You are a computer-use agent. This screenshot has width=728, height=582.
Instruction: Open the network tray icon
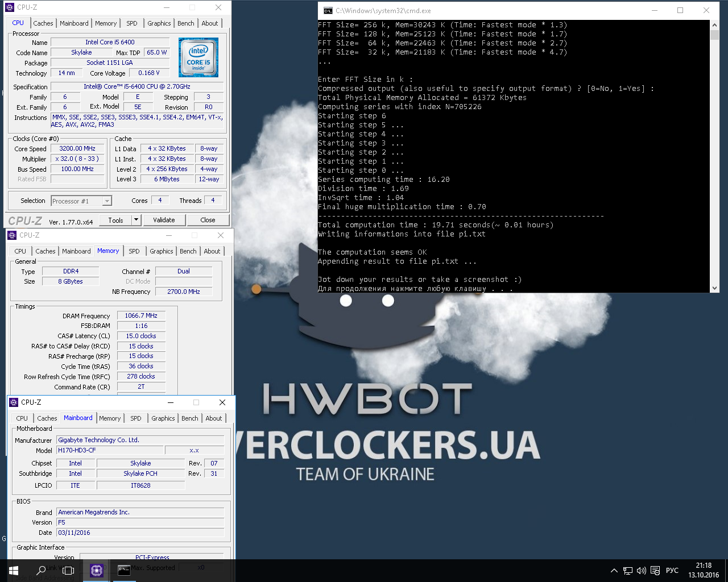(x=627, y=571)
